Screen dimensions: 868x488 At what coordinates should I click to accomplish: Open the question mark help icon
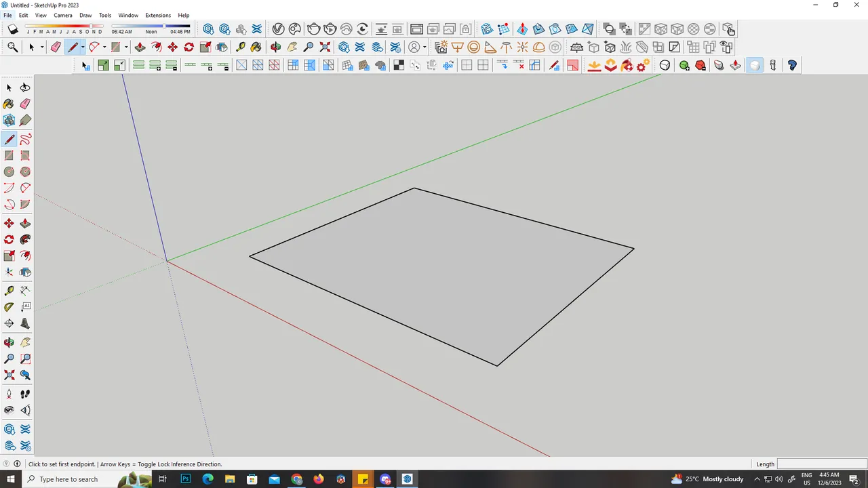tap(792, 65)
